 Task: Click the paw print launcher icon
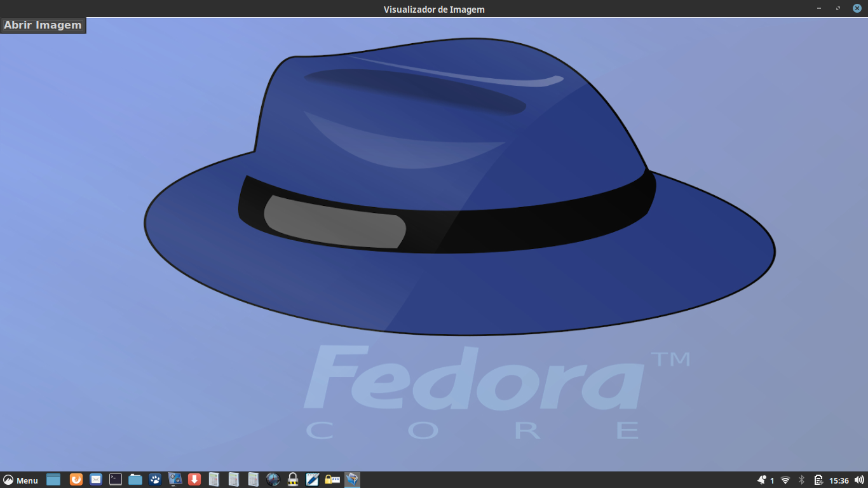[x=155, y=480]
